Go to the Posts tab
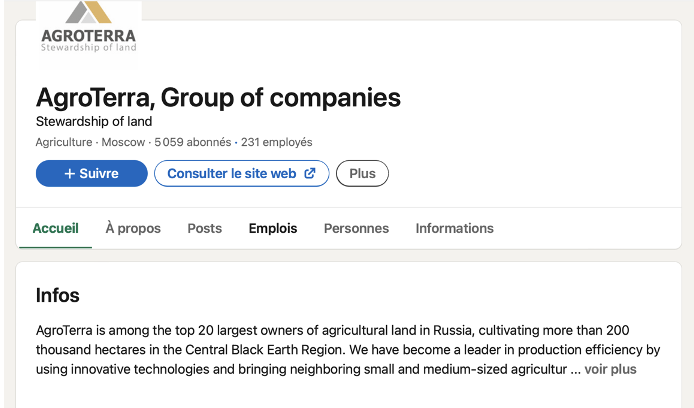694x408 pixels. (205, 228)
